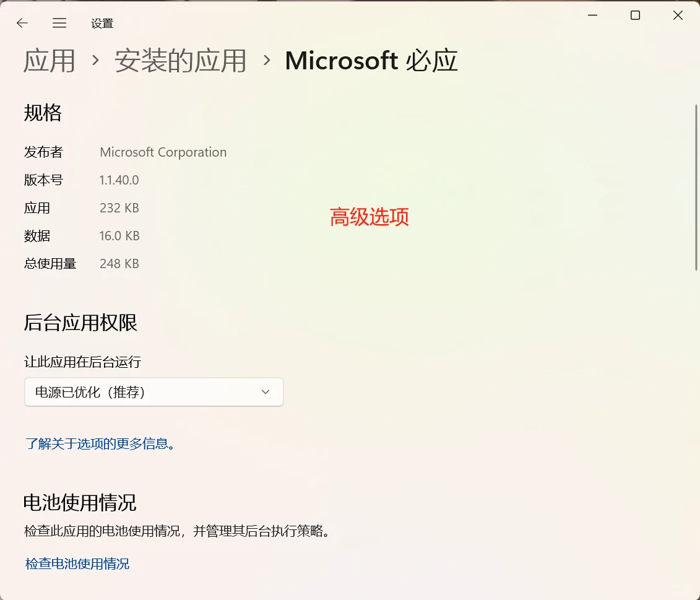This screenshot has height=600, width=700.
Task: Click the Settings gear area labeled 设置
Action: coord(101,23)
